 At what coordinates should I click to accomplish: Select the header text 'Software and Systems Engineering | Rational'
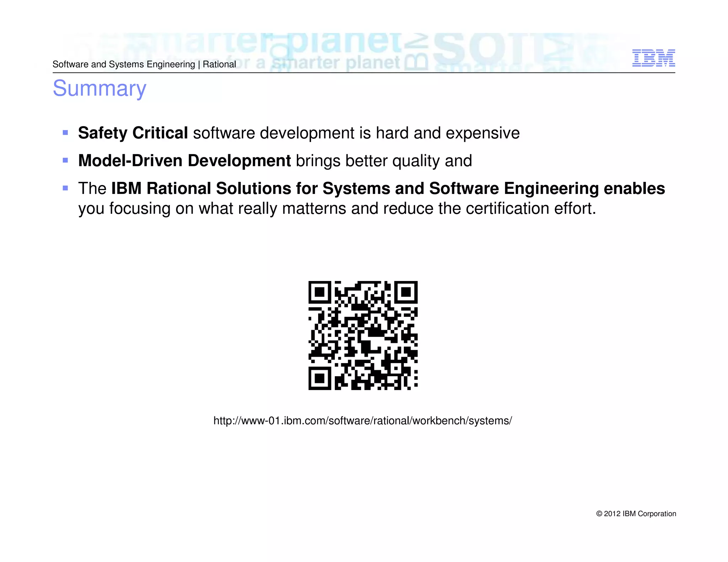click(x=144, y=64)
